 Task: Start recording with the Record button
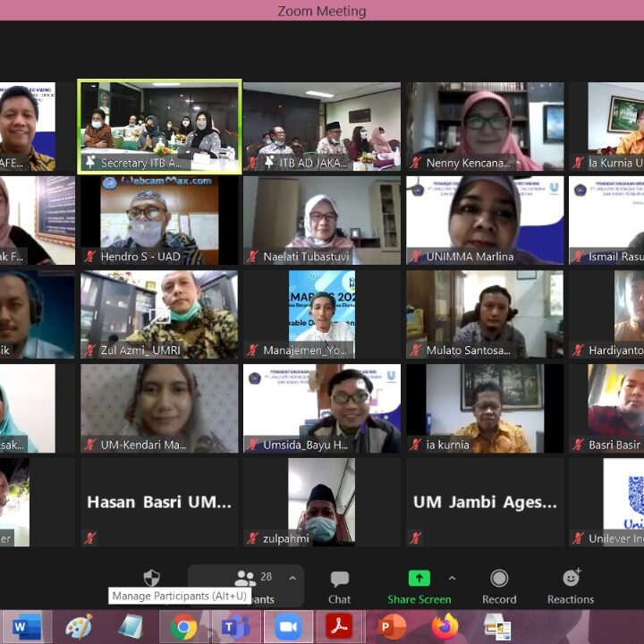click(499, 586)
